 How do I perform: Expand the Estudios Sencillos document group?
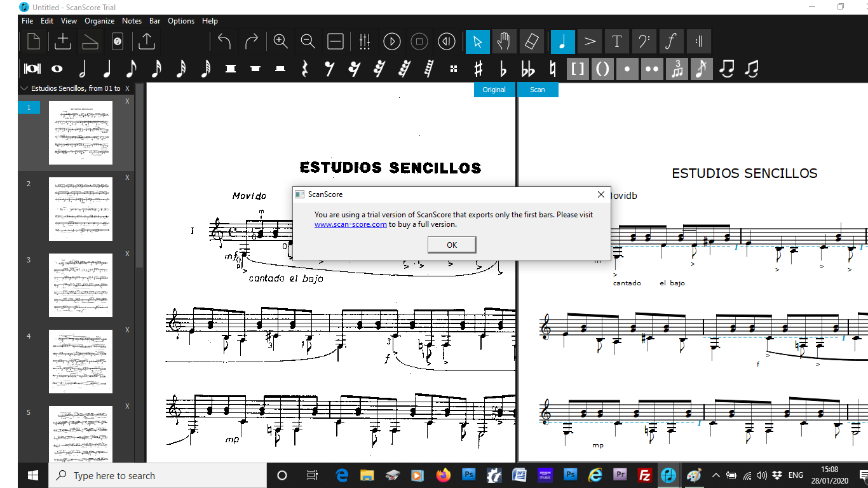coord(23,88)
